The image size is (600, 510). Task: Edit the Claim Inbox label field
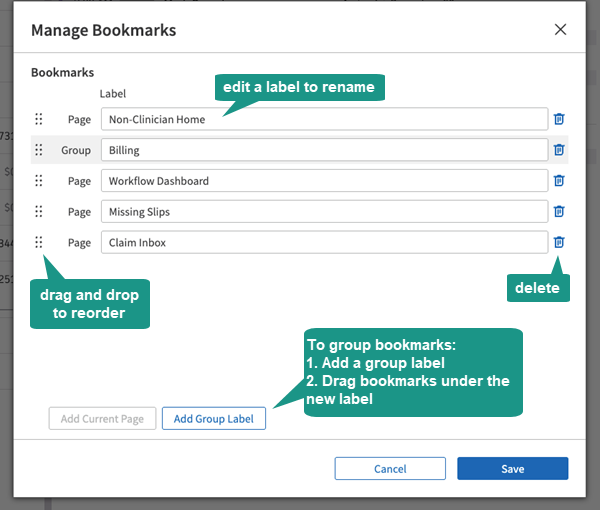pyautogui.click(x=324, y=242)
